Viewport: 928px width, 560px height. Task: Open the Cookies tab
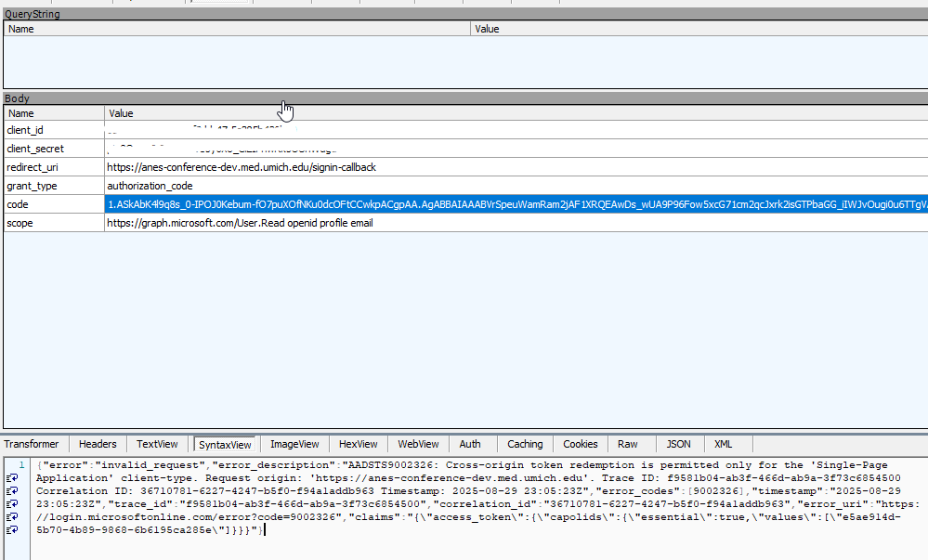coord(581,444)
